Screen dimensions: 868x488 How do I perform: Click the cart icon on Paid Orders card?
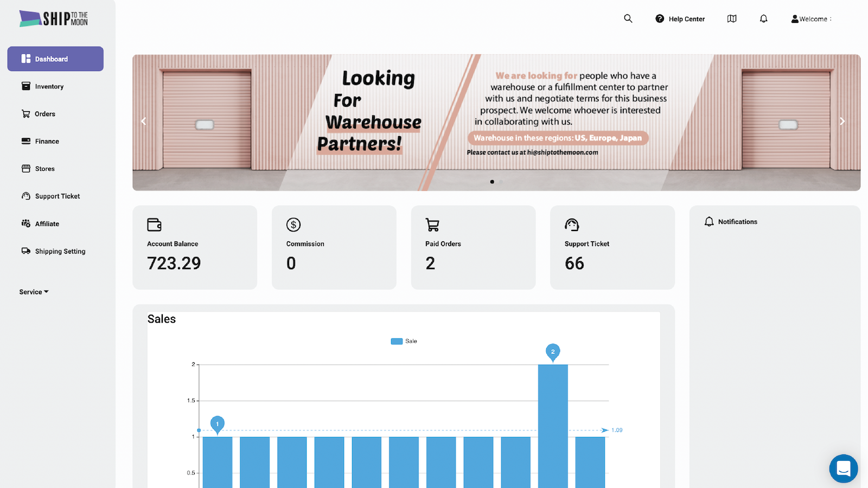point(432,224)
